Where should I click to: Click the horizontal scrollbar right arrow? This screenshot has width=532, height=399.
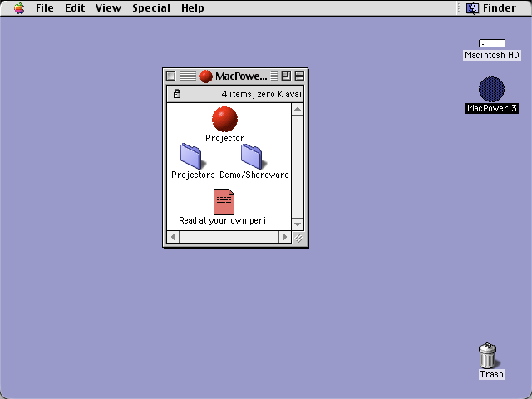click(285, 237)
